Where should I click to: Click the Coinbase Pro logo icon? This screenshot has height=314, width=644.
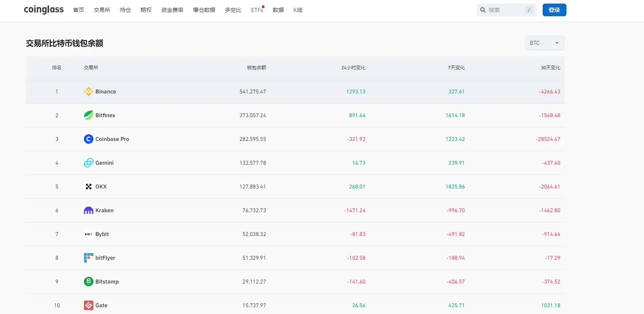pyautogui.click(x=89, y=139)
